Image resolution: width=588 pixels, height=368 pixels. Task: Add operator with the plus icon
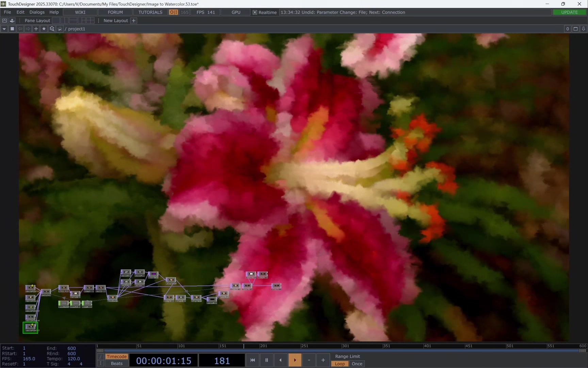click(x=36, y=29)
